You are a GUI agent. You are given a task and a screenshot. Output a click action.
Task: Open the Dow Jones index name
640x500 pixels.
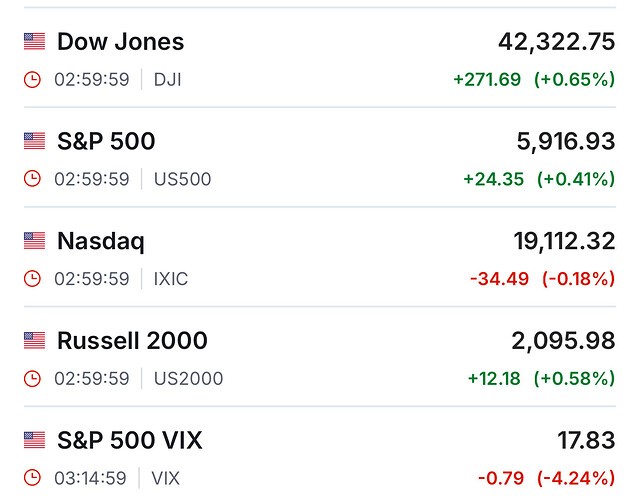(120, 42)
